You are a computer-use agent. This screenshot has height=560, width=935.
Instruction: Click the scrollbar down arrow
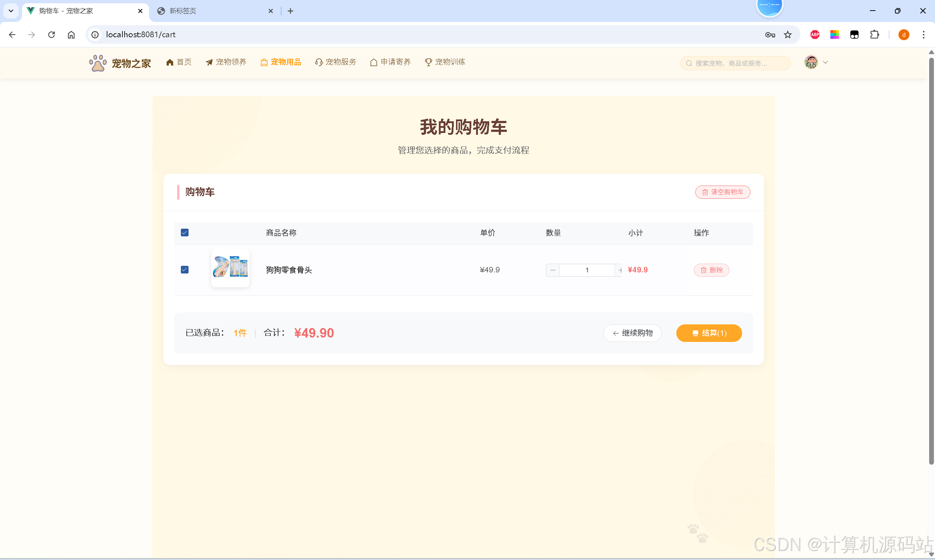click(931, 554)
